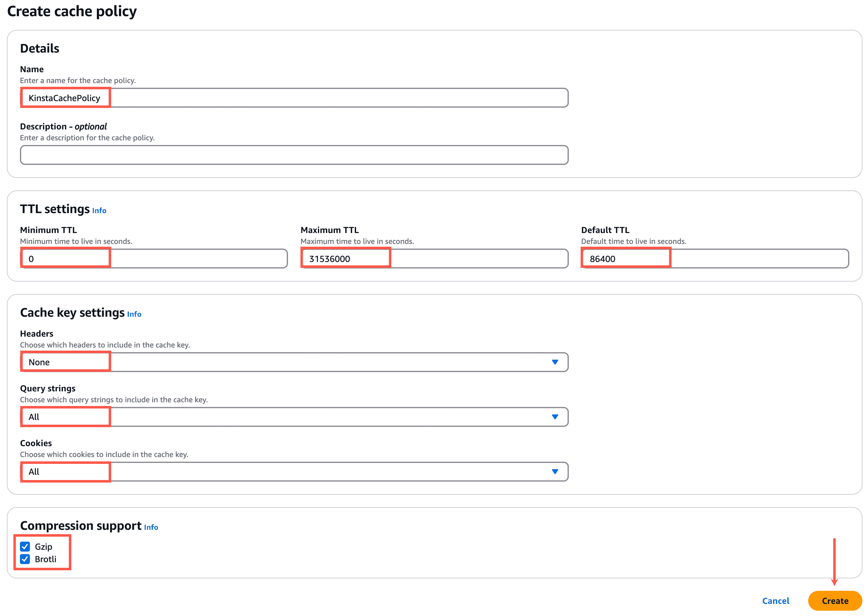Disable Brotli compression support
This screenshot has height=616, width=868.
[x=25, y=559]
